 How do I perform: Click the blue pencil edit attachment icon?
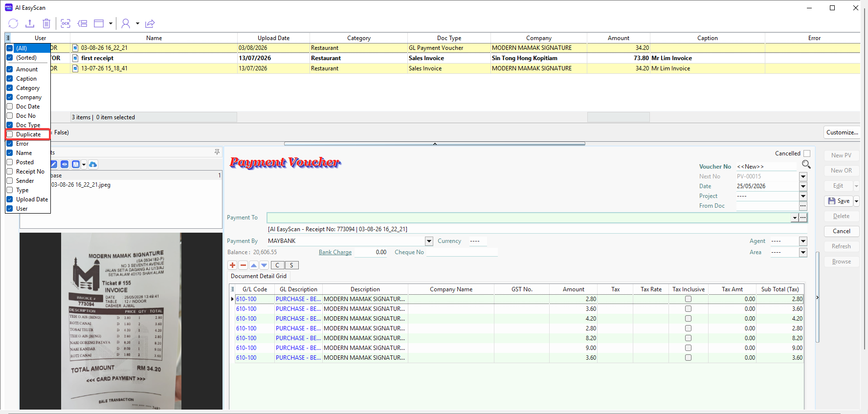point(54,164)
